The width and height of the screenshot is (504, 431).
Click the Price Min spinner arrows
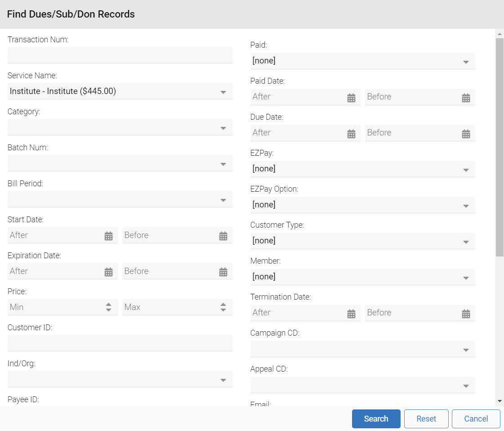click(x=109, y=307)
